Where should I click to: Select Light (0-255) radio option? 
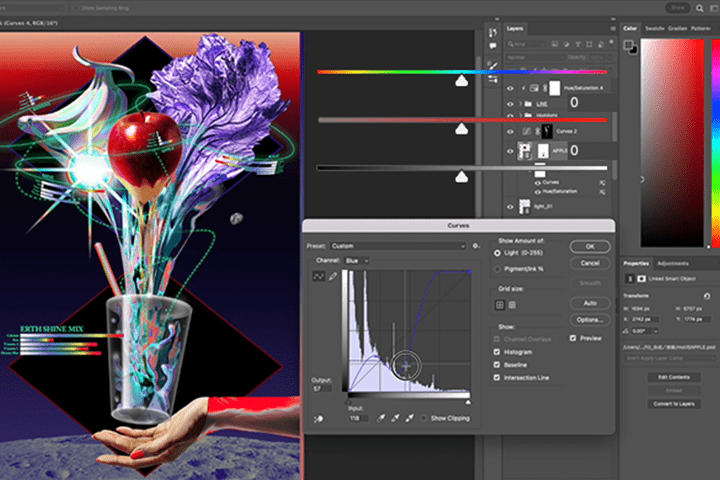click(x=497, y=253)
